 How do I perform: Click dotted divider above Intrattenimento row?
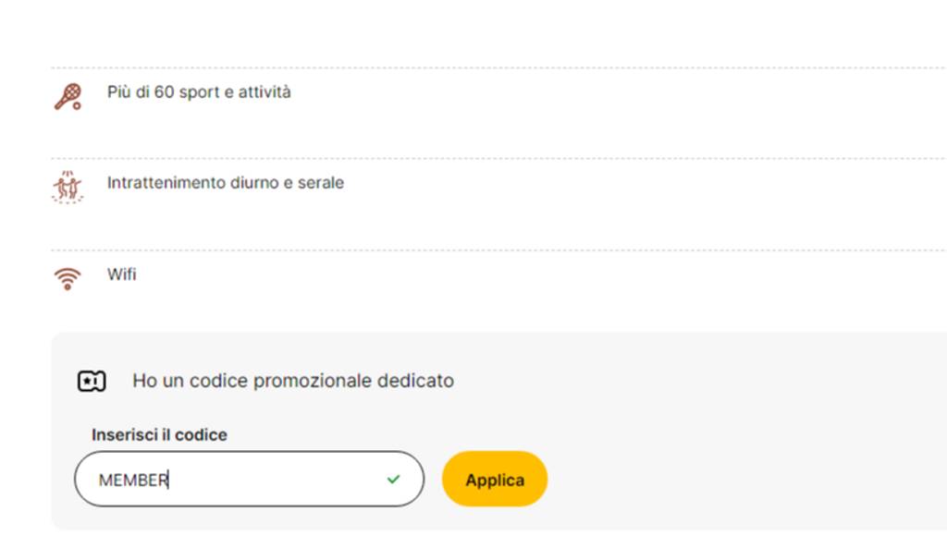coord(498,159)
